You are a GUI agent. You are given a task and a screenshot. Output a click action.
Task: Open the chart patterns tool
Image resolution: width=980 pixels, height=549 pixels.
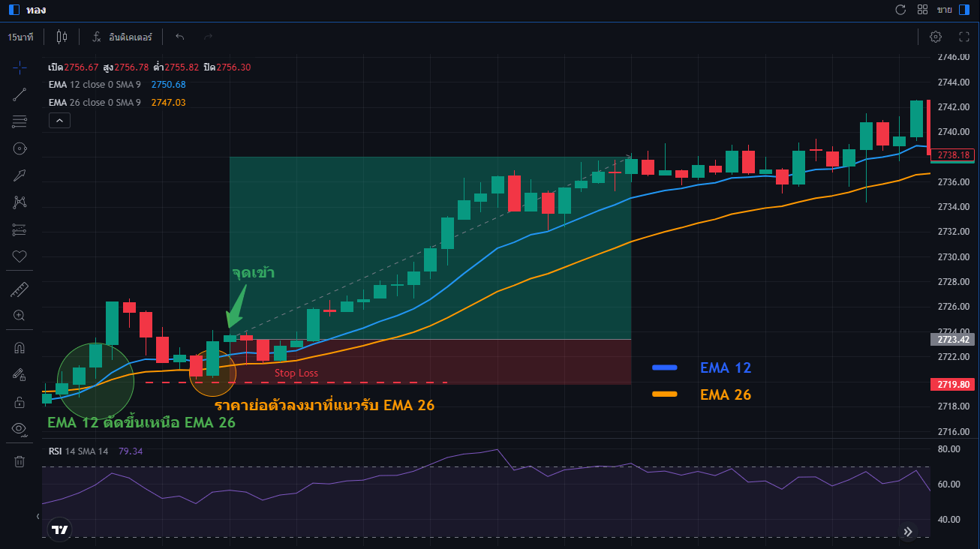(20, 202)
